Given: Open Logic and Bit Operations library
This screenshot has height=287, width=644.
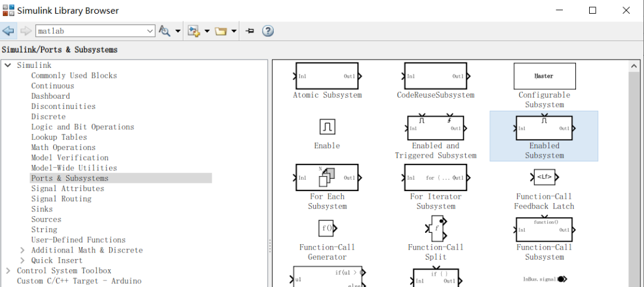Looking at the screenshot, I should (x=82, y=127).
